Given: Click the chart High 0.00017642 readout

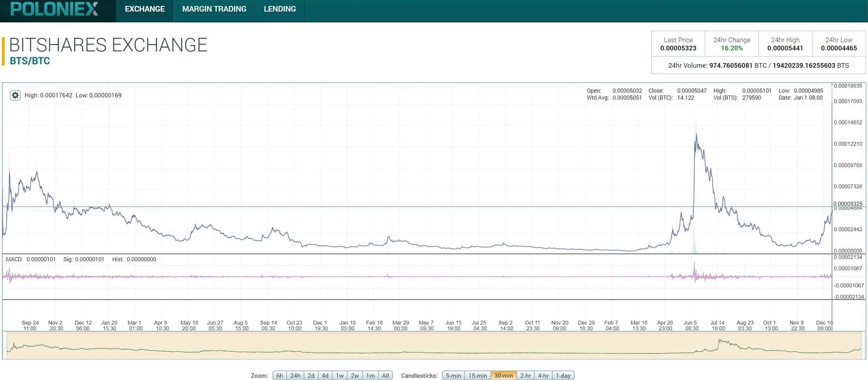Looking at the screenshot, I should (49, 95).
